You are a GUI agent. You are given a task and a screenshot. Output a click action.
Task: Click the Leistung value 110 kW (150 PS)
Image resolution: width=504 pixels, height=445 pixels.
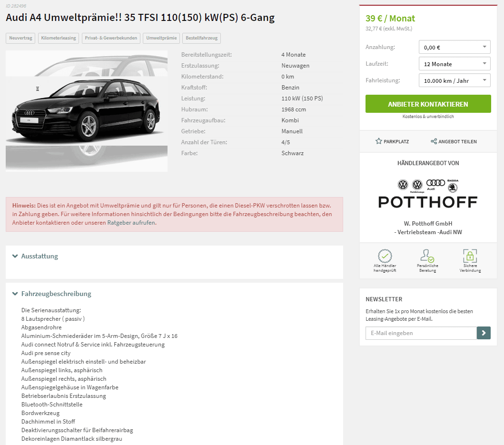[x=302, y=99]
